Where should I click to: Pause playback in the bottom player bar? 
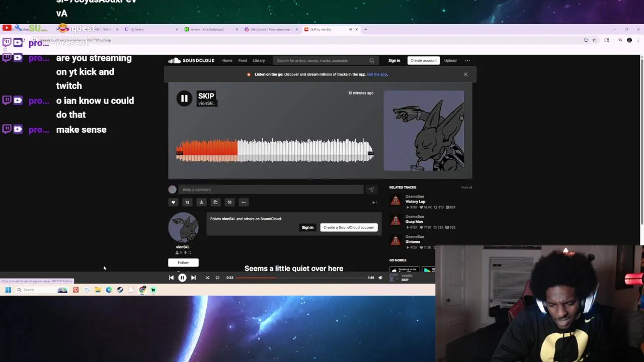182,278
